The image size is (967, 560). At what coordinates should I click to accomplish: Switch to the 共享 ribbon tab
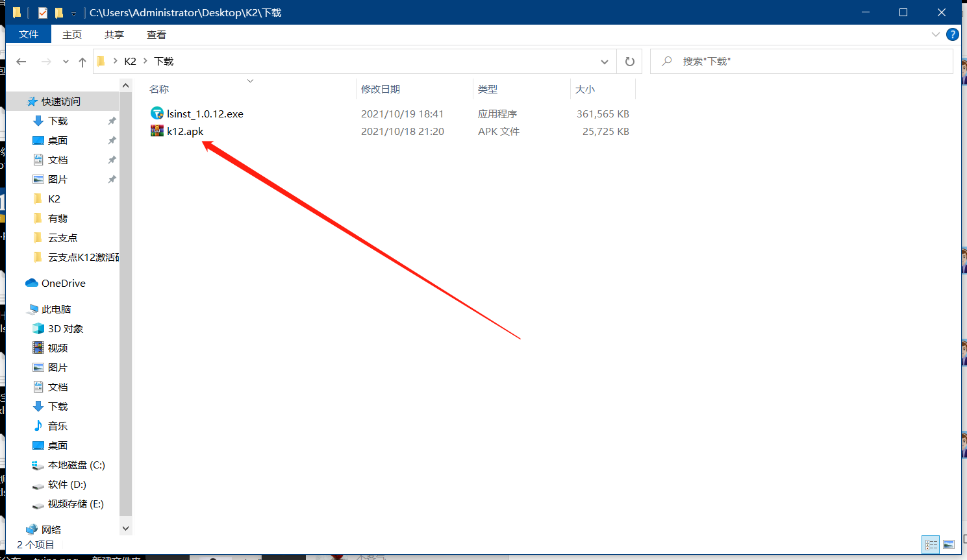[x=114, y=35]
